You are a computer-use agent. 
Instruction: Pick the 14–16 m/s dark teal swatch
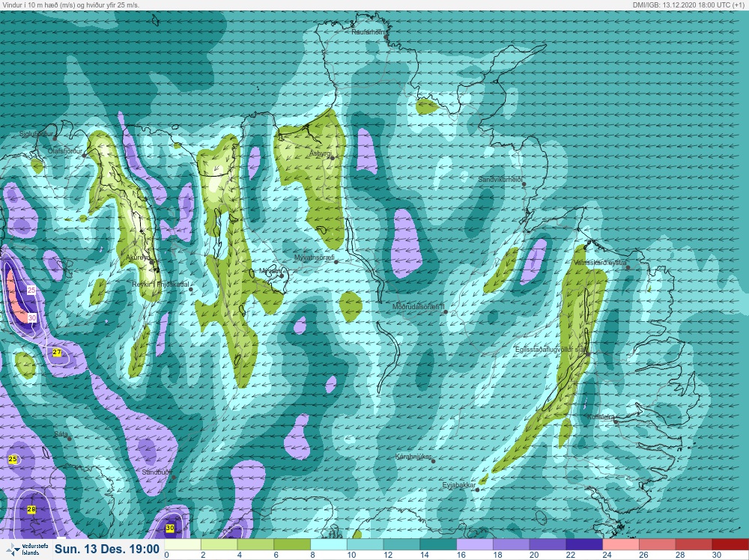pyautogui.click(x=438, y=545)
